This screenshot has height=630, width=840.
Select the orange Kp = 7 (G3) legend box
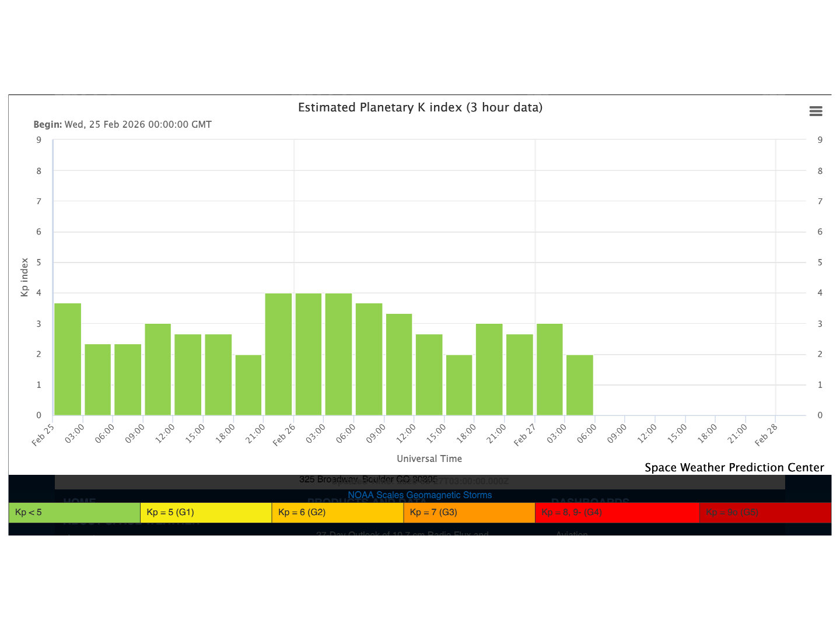(x=469, y=512)
